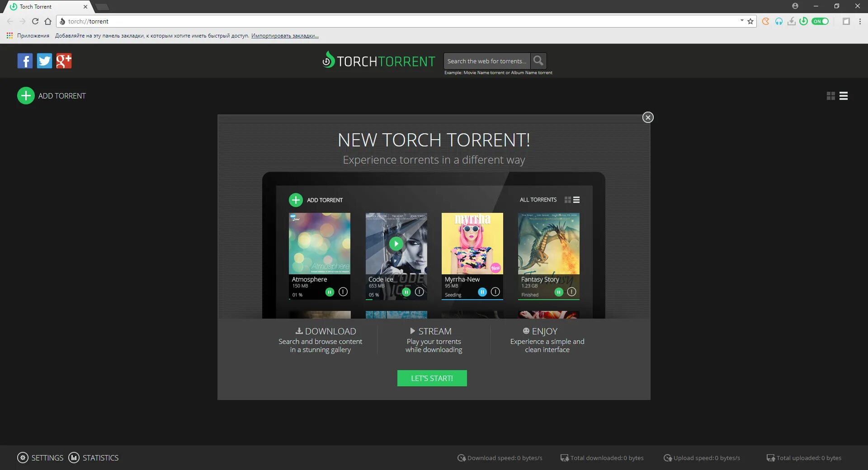Screen dimensions: 868x470
Task: Click 'Upload speed: 0 bytes/s' status
Action: tap(702, 458)
